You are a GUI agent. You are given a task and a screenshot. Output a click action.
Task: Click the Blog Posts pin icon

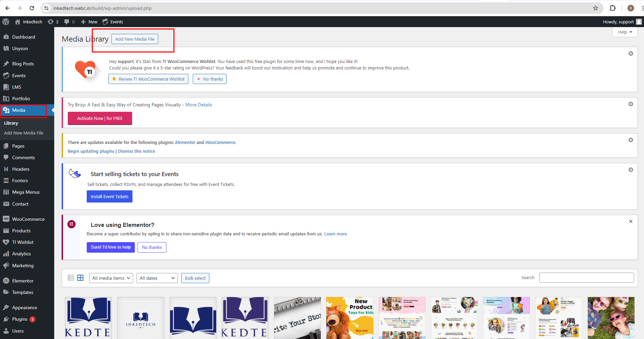click(x=6, y=64)
